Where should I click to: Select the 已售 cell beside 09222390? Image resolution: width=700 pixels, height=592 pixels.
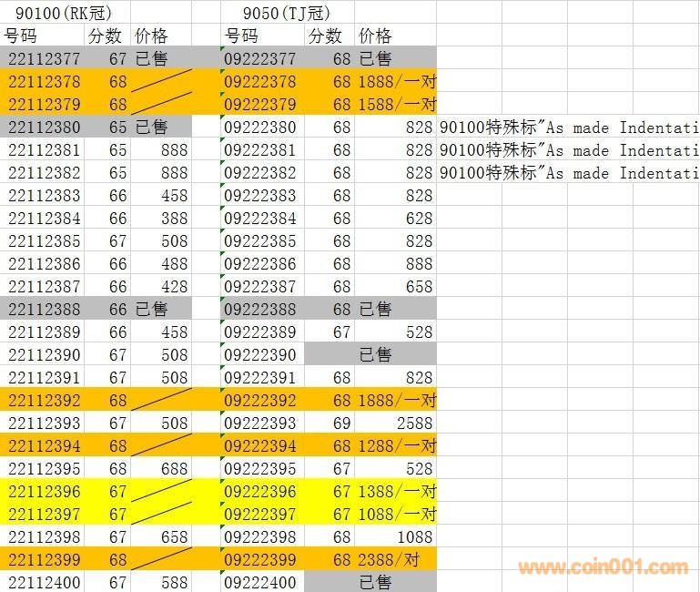tap(375, 355)
